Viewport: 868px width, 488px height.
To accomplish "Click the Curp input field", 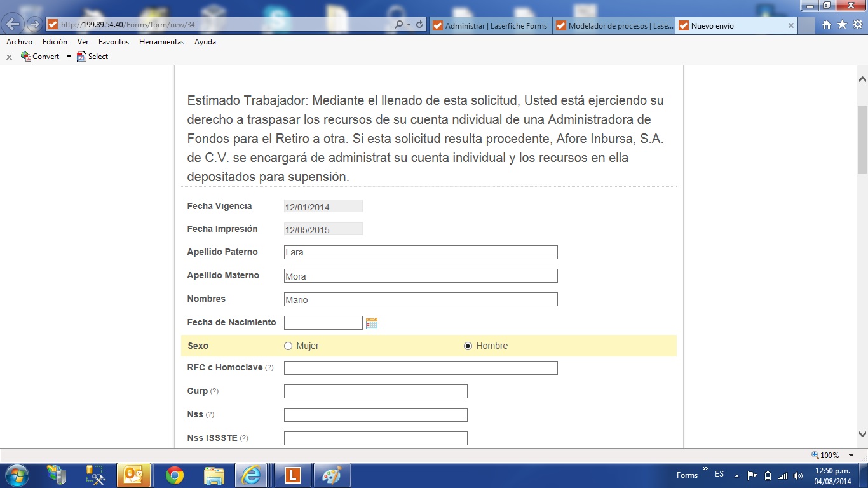I will pyautogui.click(x=376, y=391).
